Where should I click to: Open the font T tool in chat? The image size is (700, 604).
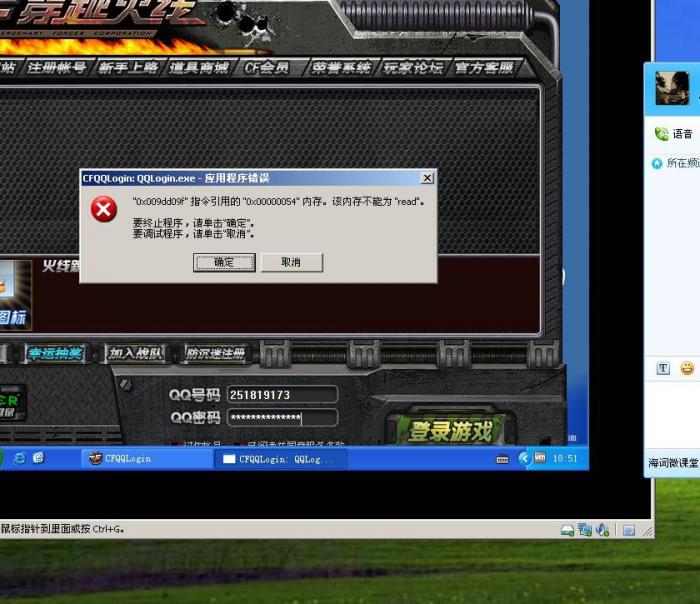click(x=663, y=368)
